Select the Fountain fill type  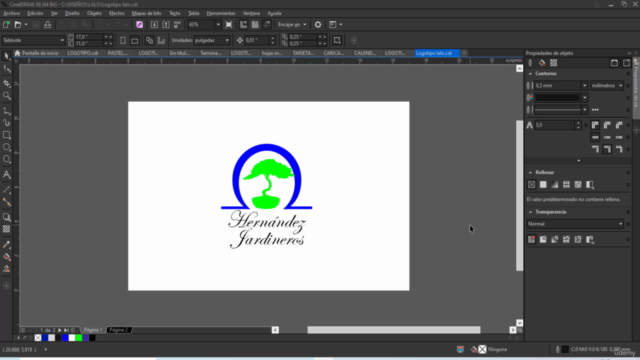[555, 184]
